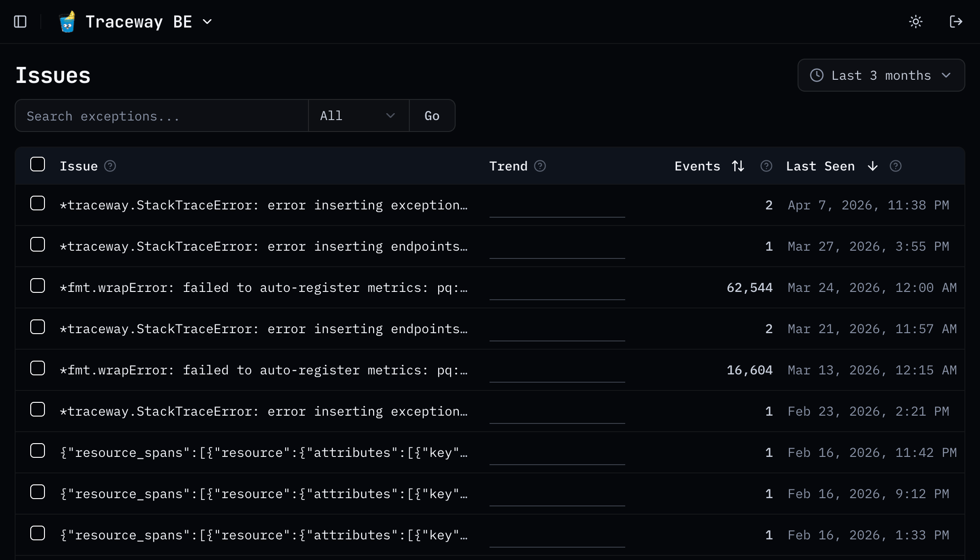Open help icon next to Events header

click(766, 166)
